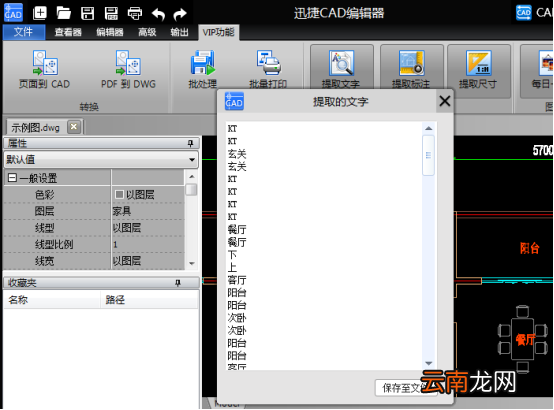554x410 pixels.
Task: Click the Print icon in title bar
Action: point(135,13)
